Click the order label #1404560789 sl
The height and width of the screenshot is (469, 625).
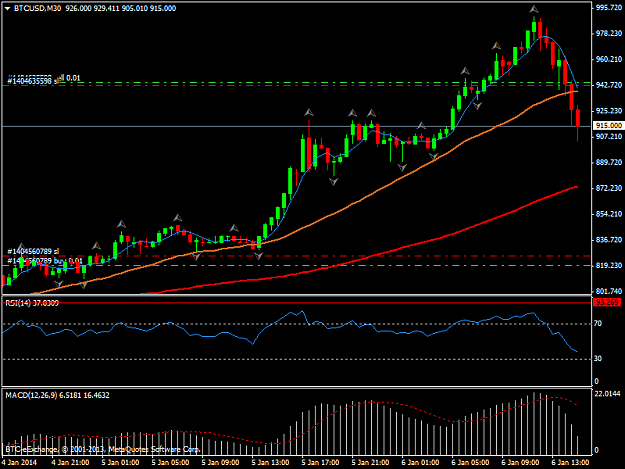pos(33,251)
